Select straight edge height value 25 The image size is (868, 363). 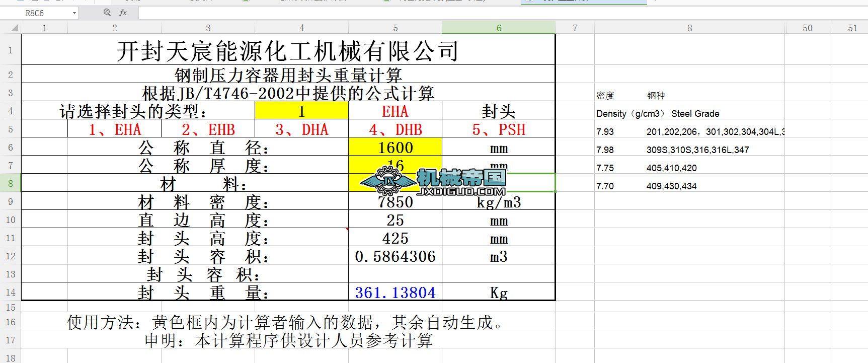(395, 220)
